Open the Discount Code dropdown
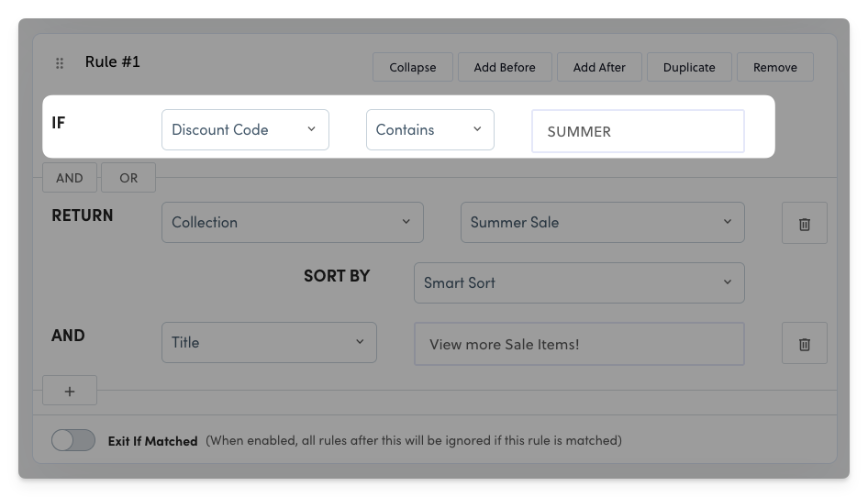868x497 pixels. click(x=245, y=129)
